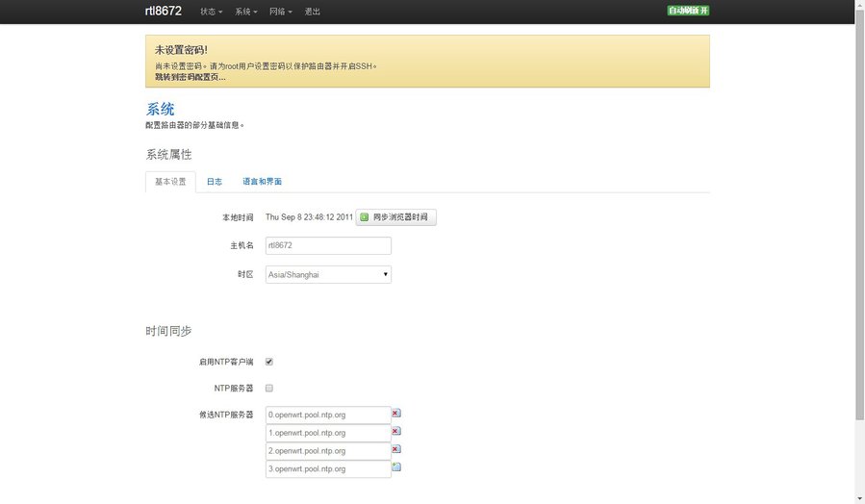Viewport: 865px width, 504px height.
Task: Delete the 1.openwrt.pool.ntp.org server entry
Action: (x=396, y=431)
